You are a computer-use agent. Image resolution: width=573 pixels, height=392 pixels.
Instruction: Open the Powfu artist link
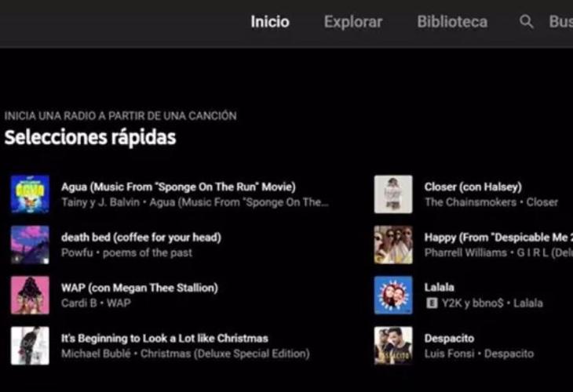(77, 252)
